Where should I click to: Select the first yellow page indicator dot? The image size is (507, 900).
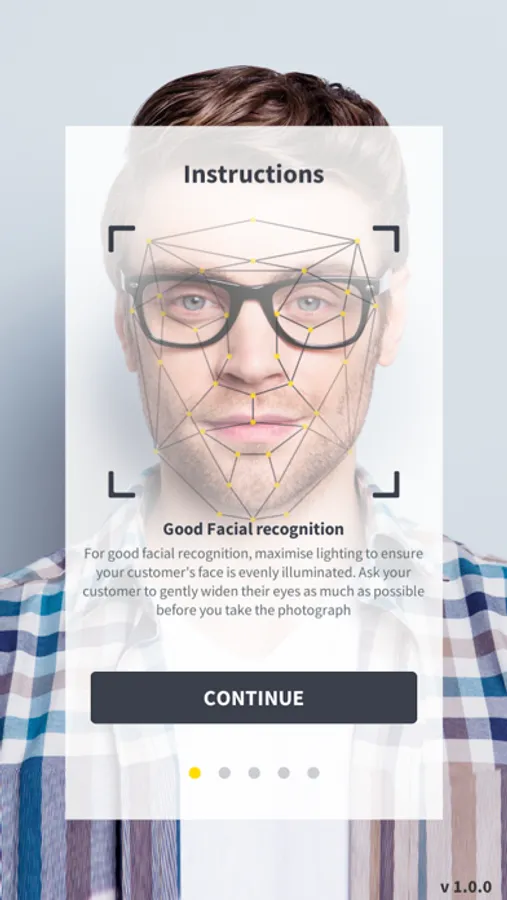195,773
